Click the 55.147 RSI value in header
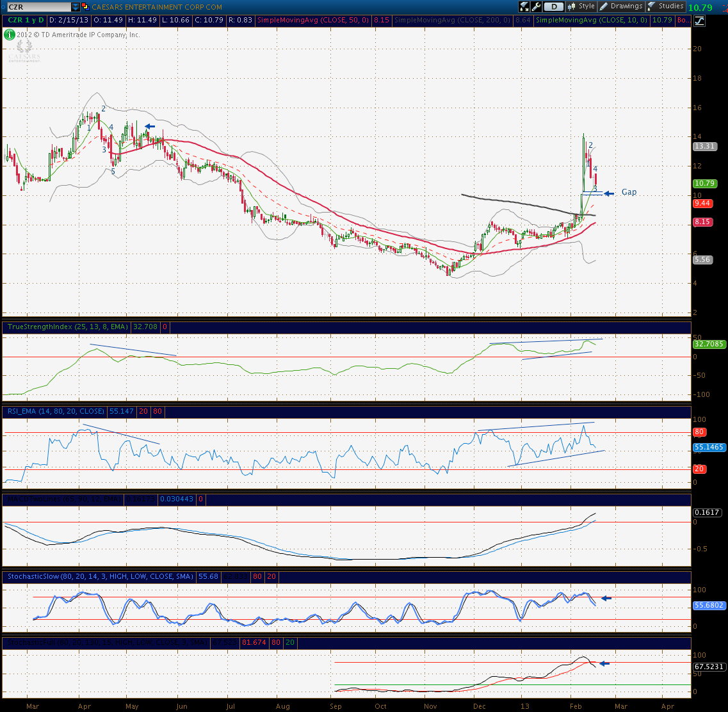 (121, 411)
